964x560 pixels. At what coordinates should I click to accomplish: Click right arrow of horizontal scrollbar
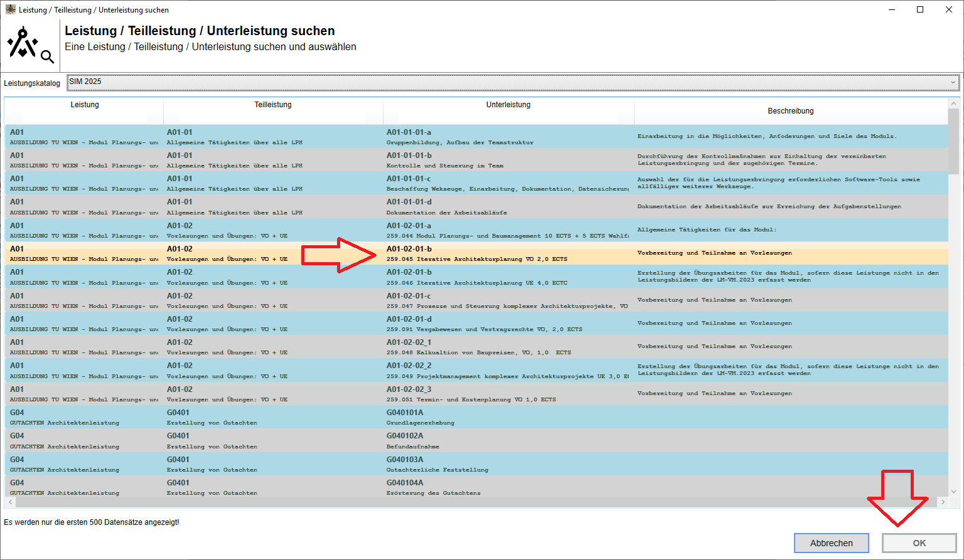[x=943, y=502]
